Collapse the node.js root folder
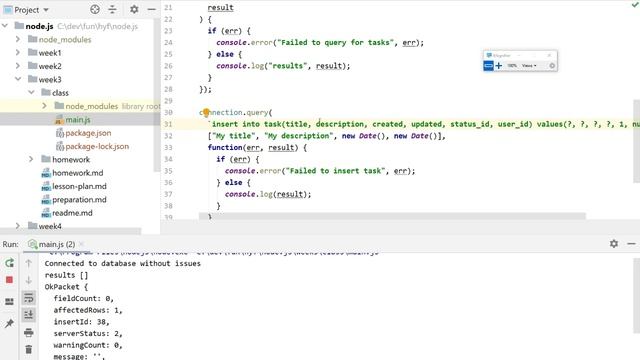Viewport: 640px width, 360px height. point(5,26)
